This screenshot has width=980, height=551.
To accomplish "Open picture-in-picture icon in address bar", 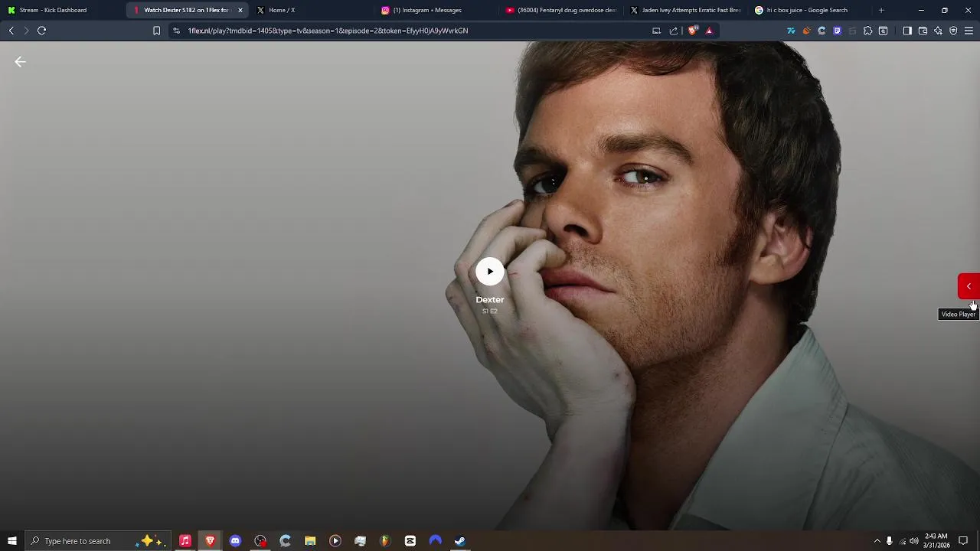I will (x=656, y=31).
